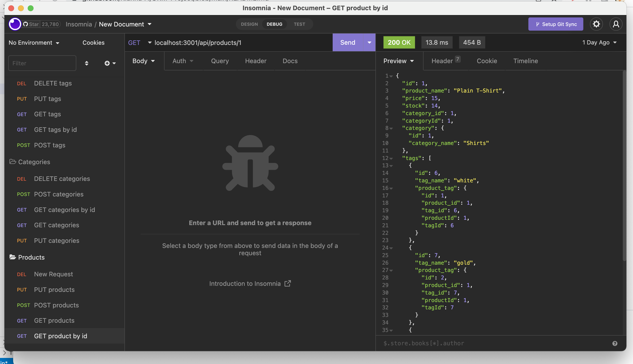Switch to DESIGN mode
Screen dimensions: 633x364
(249, 24)
